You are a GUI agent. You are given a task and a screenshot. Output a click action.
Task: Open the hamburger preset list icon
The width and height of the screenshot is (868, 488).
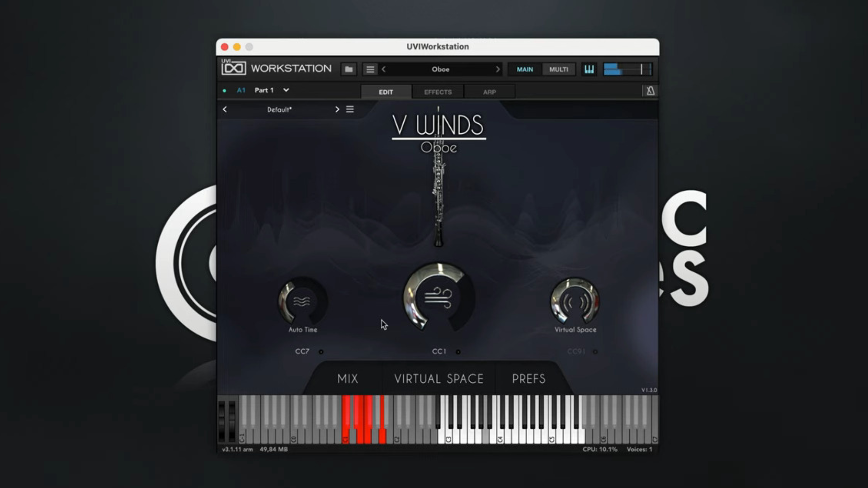click(x=370, y=69)
